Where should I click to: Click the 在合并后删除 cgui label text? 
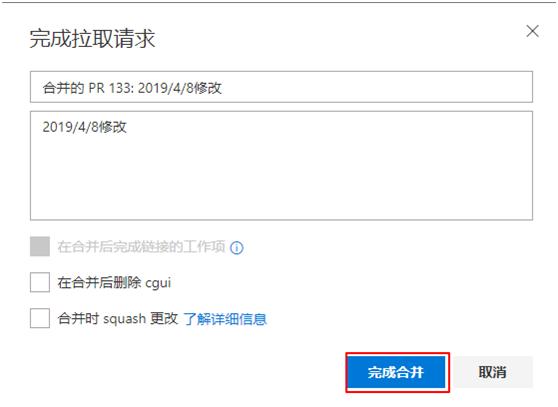click(x=114, y=283)
